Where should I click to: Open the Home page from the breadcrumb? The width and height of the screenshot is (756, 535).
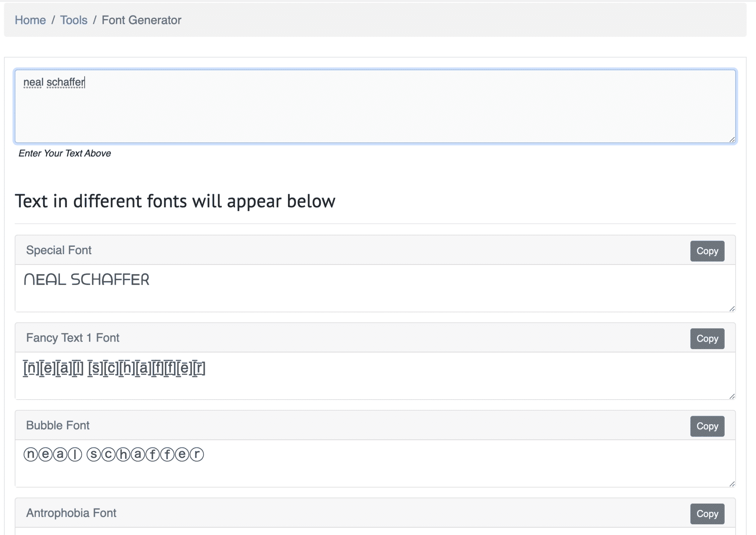(31, 20)
